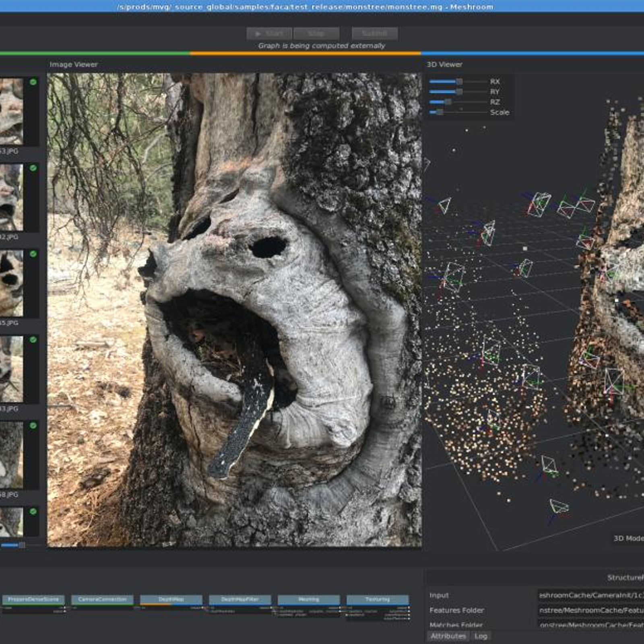This screenshot has height=644, width=644.
Task: Click the green check icon on 58.JPG thumbnail
Action: point(33,425)
